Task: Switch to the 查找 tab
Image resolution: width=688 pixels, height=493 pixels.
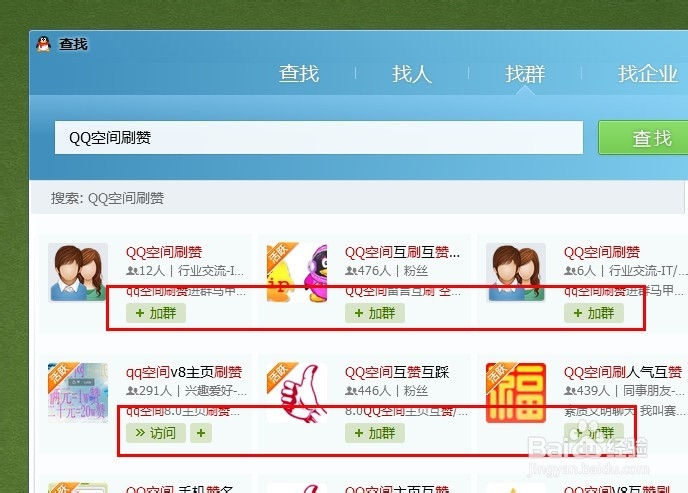Action: [x=298, y=73]
